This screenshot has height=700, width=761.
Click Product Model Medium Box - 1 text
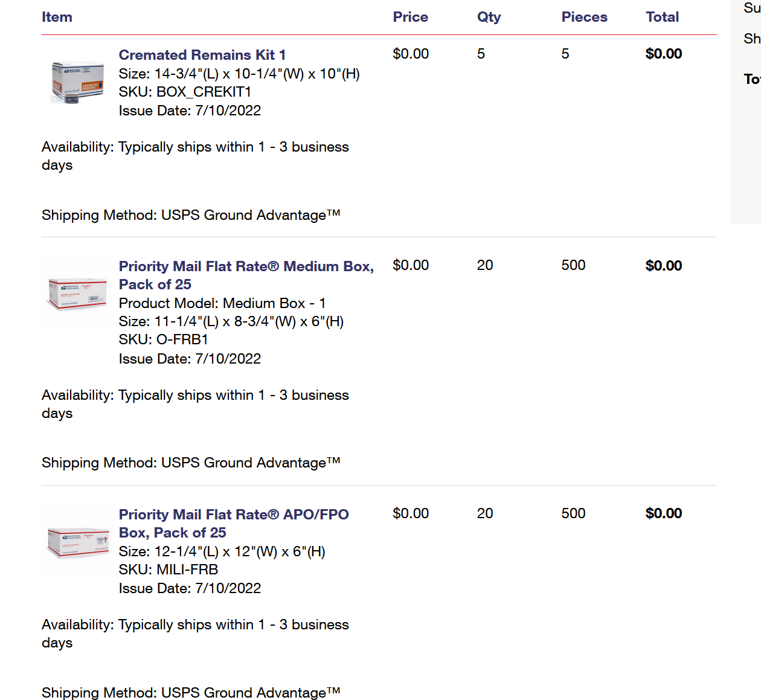(x=222, y=303)
